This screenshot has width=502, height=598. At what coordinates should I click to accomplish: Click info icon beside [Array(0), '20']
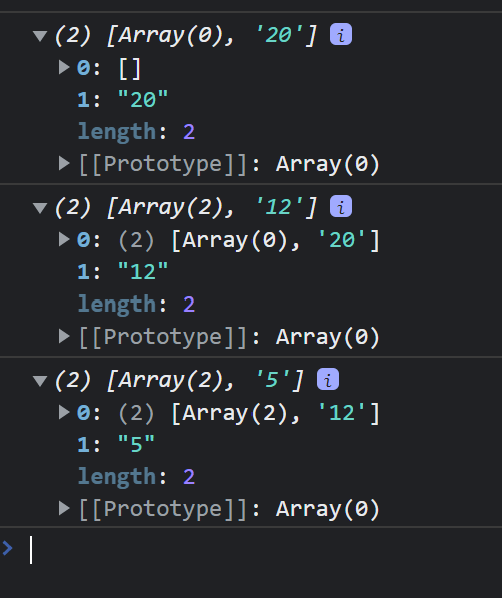(x=341, y=34)
